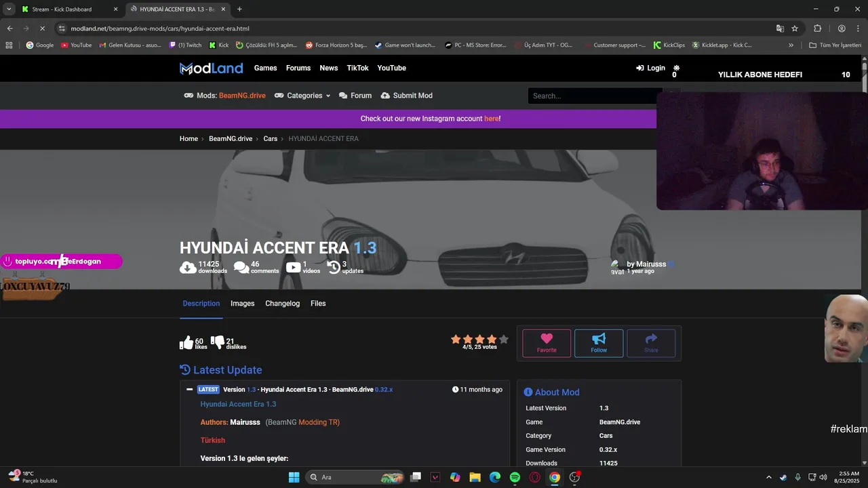The width and height of the screenshot is (868, 488).
Task: Go to Cars breadcrumb
Action: click(x=271, y=138)
